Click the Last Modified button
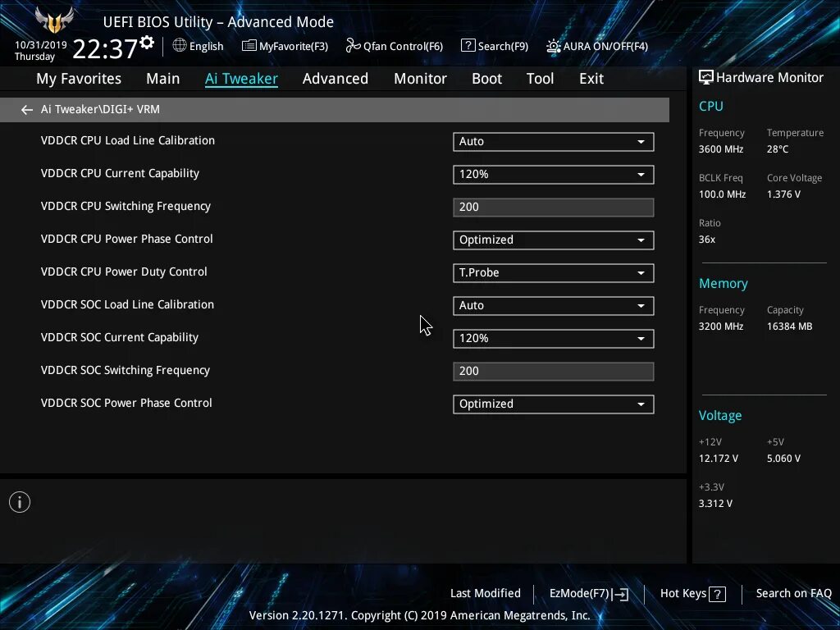 click(x=485, y=593)
